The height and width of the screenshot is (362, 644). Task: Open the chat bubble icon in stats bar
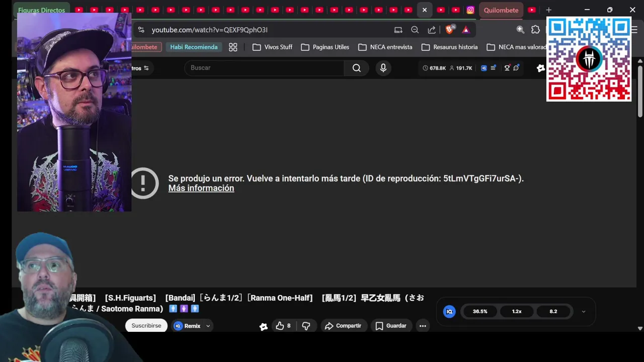coord(516,68)
